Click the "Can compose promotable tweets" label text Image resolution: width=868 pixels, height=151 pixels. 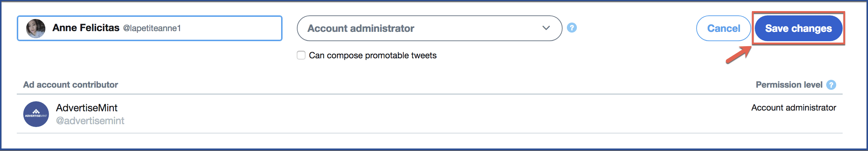click(373, 55)
